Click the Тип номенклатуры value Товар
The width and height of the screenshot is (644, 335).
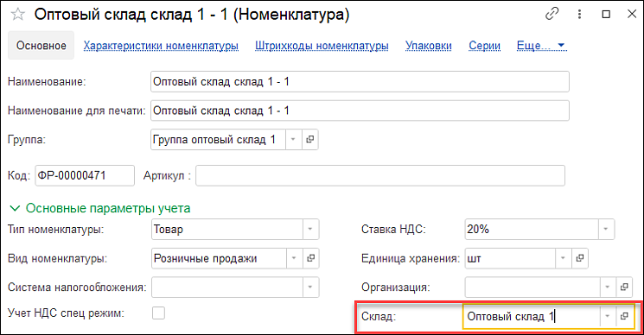pos(227,229)
